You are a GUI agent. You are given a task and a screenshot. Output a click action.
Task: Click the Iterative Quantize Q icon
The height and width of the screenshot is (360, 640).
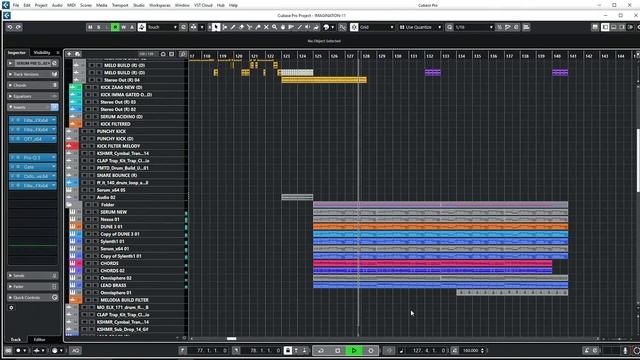[449, 27]
